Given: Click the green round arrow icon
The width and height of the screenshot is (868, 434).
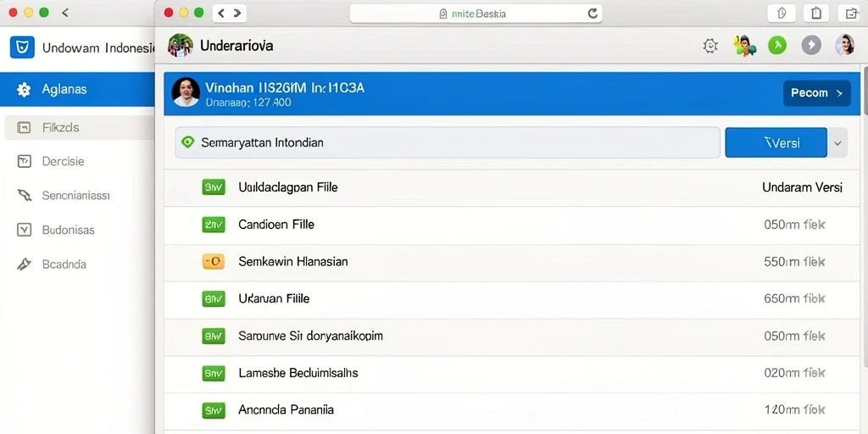Looking at the screenshot, I should tap(777, 46).
